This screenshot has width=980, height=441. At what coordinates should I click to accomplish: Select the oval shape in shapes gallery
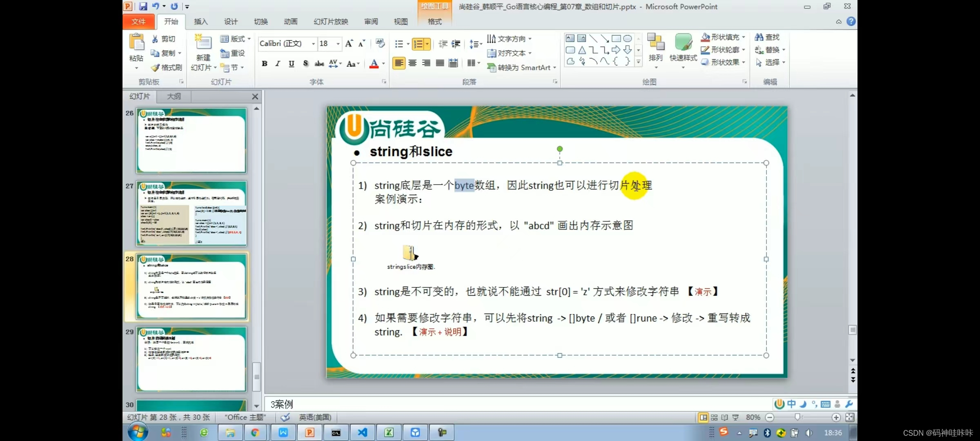(628, 39)
